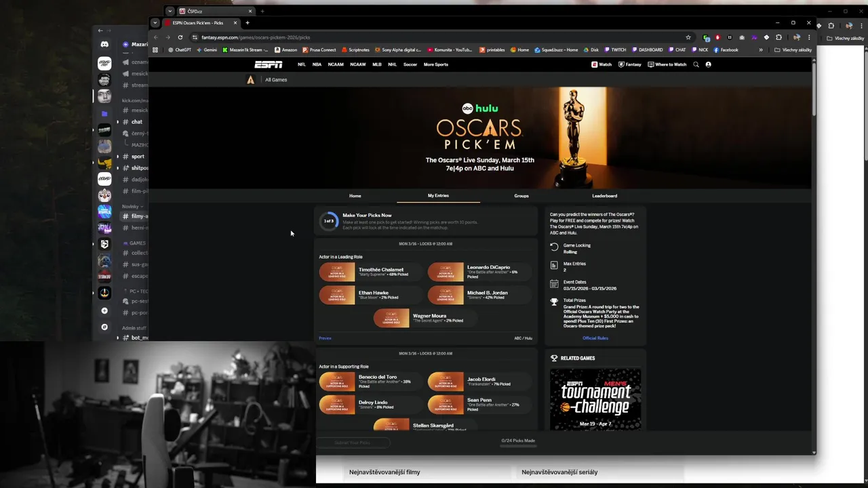Viewport: 868px width, 488px height.
Task: Show hidden bookmarks via the overflow chevron
Action: pyautogui.click(x=761, y=49)
